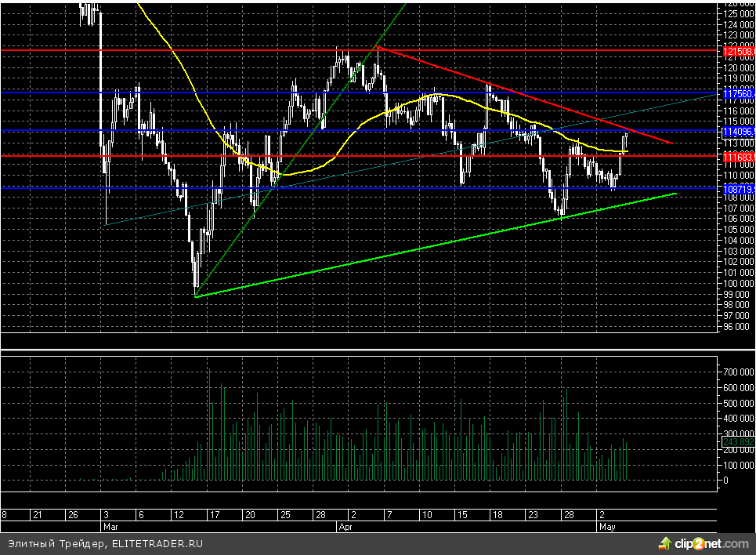This screenshot has height=555, width=756.
Task: Click the 110 000 price axis label
Action: point(738,175)
